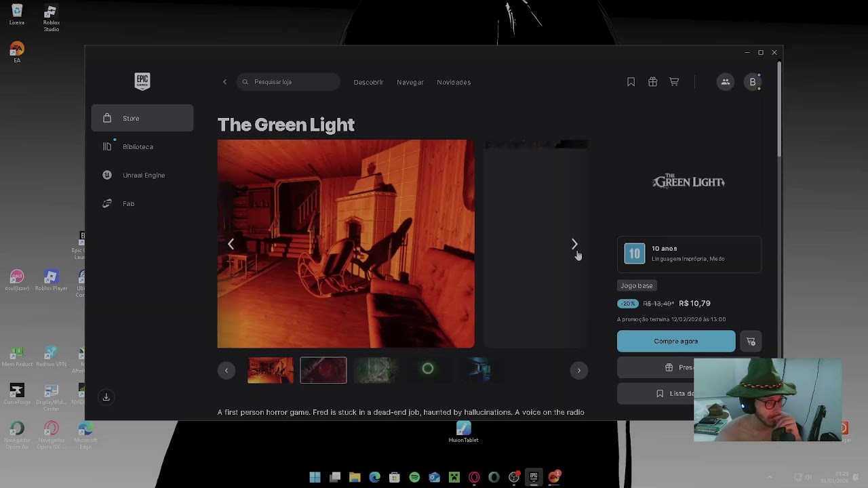
Task: Click the Pesquisar loja search field
Action: click(288, 82)
